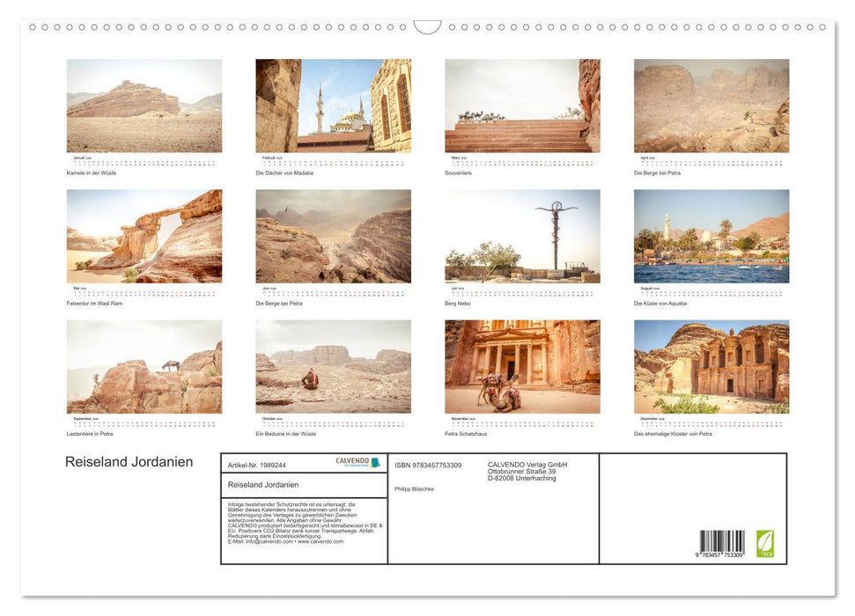Open the Petra Schatzhaus photo
855x616 pixels.
(x=522, y=366)
